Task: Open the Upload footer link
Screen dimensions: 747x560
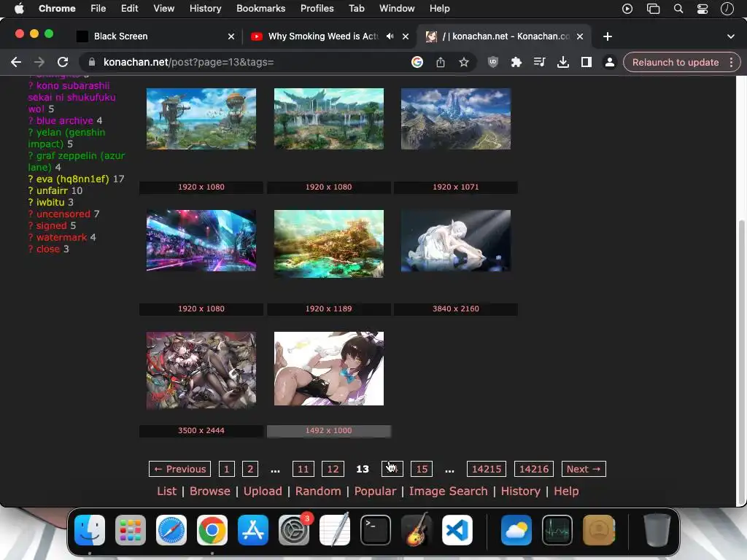Action: [x=263, y=491]
